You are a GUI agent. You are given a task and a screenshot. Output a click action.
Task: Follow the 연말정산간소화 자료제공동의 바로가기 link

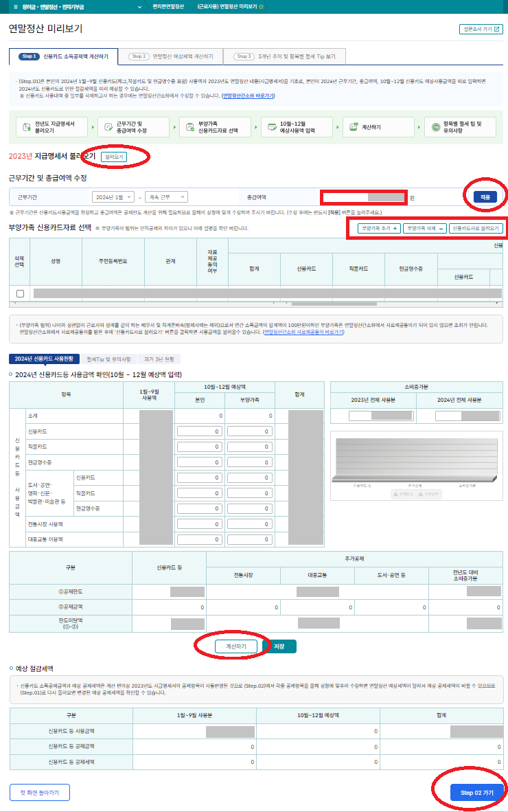303,332
